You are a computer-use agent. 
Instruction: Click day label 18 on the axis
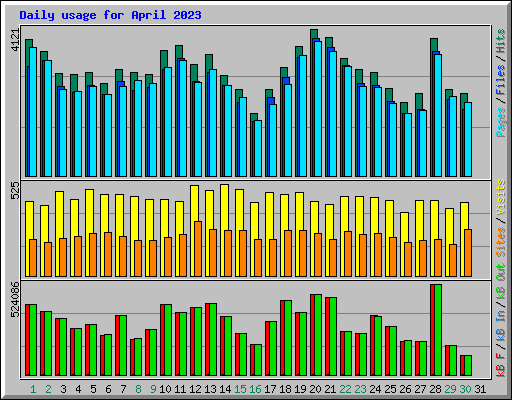pos(285,389)
